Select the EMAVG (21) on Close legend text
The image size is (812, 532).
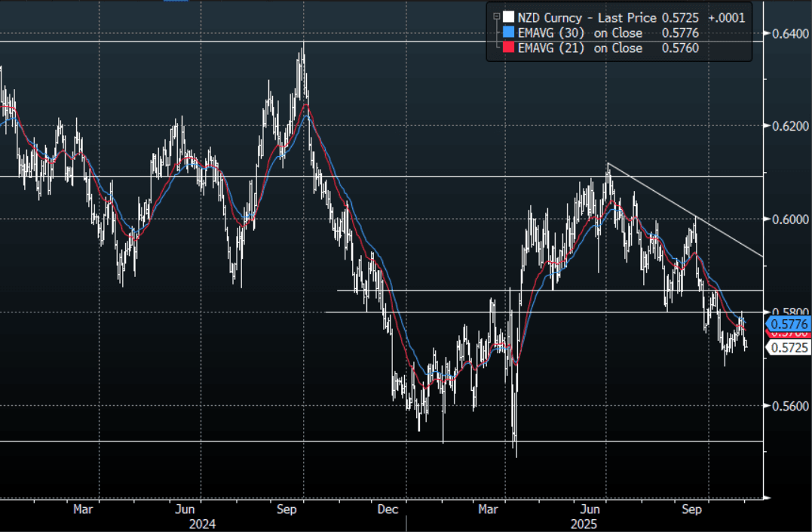(x=581, y=48)
